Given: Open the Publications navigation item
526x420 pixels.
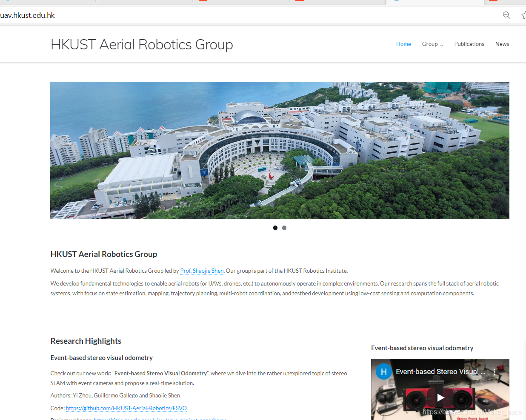Looking at the screenshot, I should 469,44.
